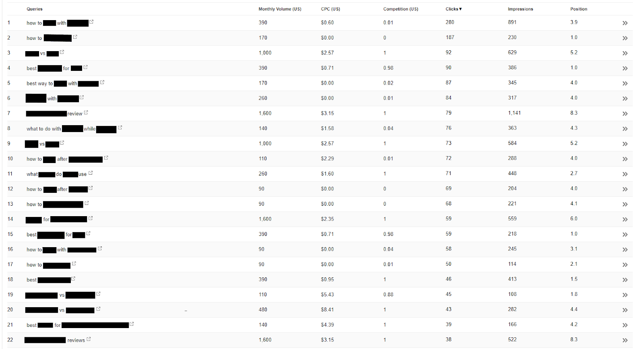Open external link icon for row 11 query
This screenshot has height=349, width=644.
91,173
